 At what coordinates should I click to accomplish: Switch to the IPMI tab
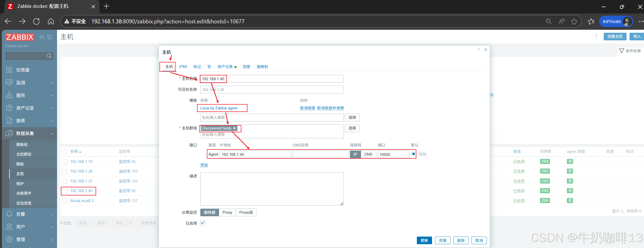183,67
